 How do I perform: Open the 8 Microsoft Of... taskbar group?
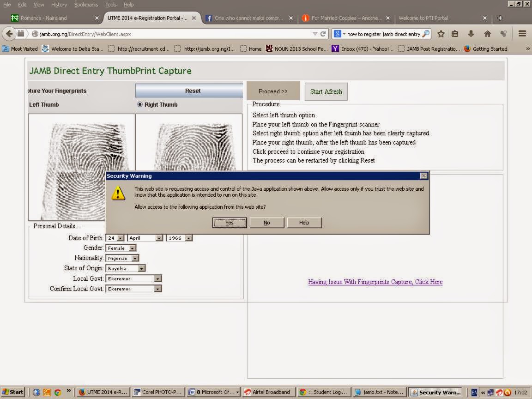(214, 392)
